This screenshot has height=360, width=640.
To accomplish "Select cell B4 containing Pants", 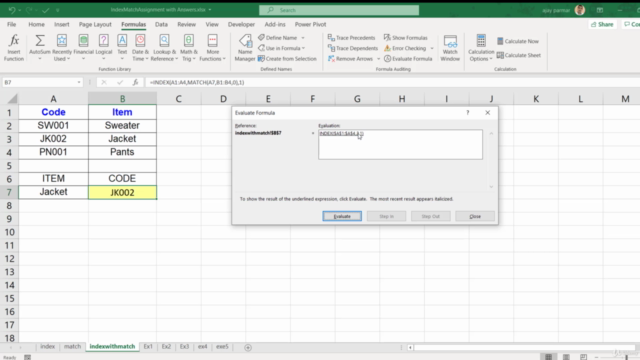I will (122, 152).
